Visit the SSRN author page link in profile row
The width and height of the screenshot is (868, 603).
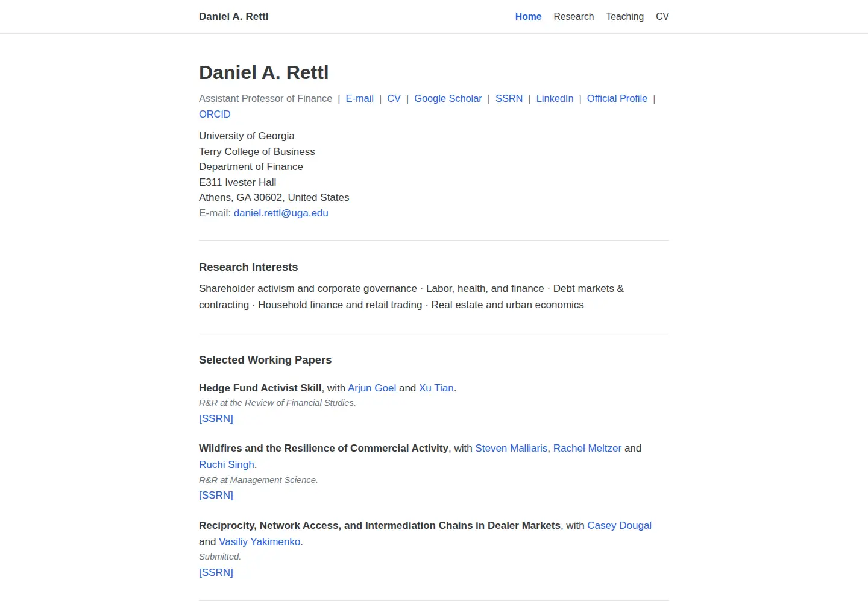click(509, 99)
